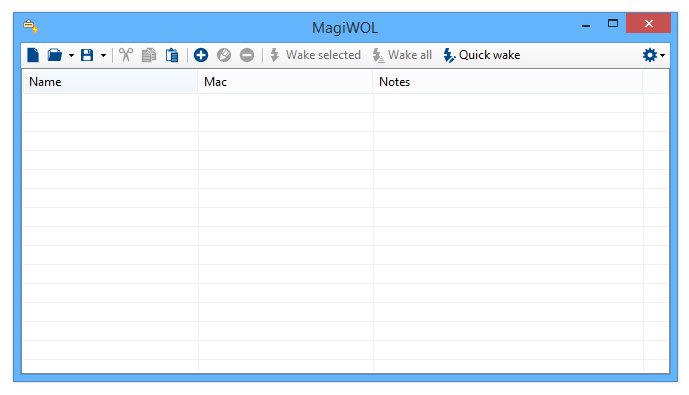The image size is (689, 395).
Task: Close the MagiWOL window
Action: point(649,23)
